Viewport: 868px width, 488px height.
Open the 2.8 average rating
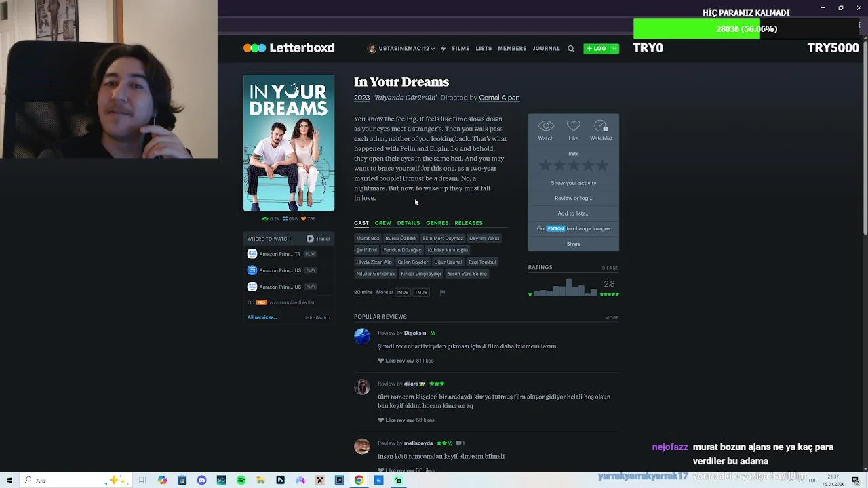pyautogui.click(x=609, y=284)
